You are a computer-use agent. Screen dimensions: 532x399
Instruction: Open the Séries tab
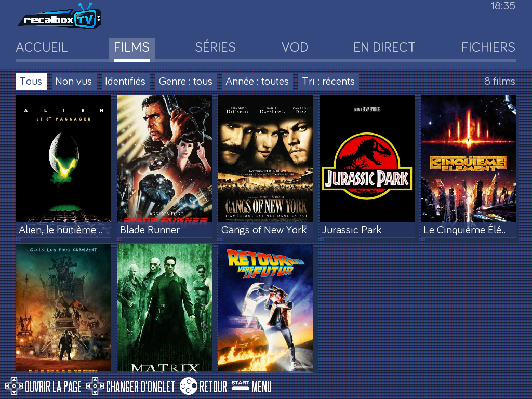[x=215, y=47]
